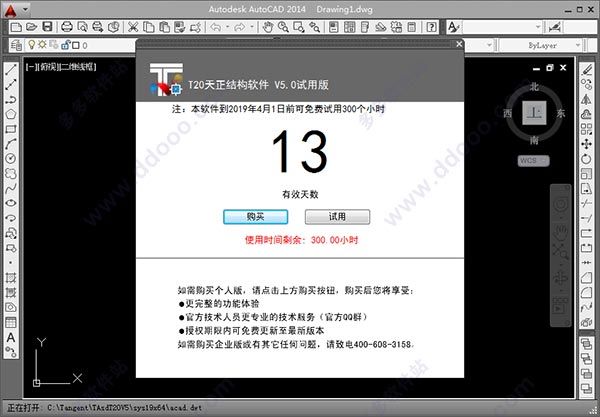
Task: Open the 二维线框 visual style menu
Action: coord(78,66)
